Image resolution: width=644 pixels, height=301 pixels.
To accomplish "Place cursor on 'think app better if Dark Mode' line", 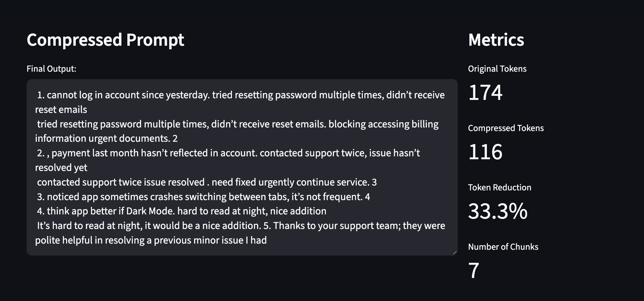I will point(182,211).
